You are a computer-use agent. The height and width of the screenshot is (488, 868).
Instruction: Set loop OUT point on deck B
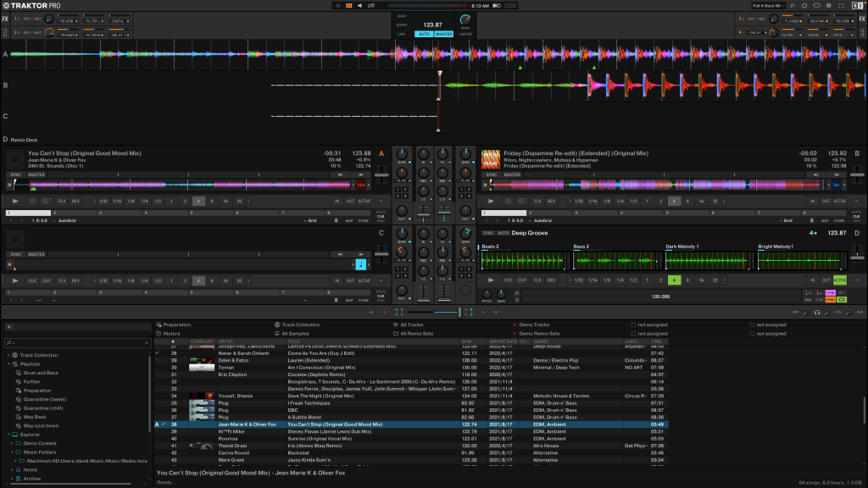(826, 202)
